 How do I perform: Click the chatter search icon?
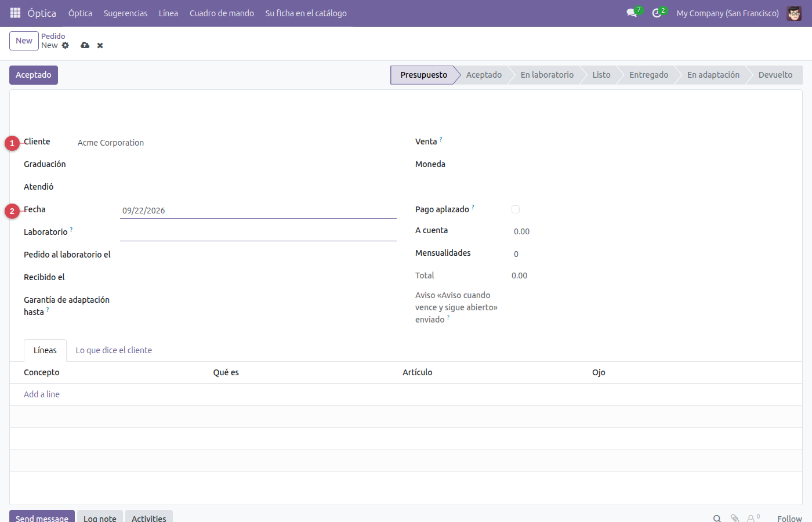(x=717, y=519)
